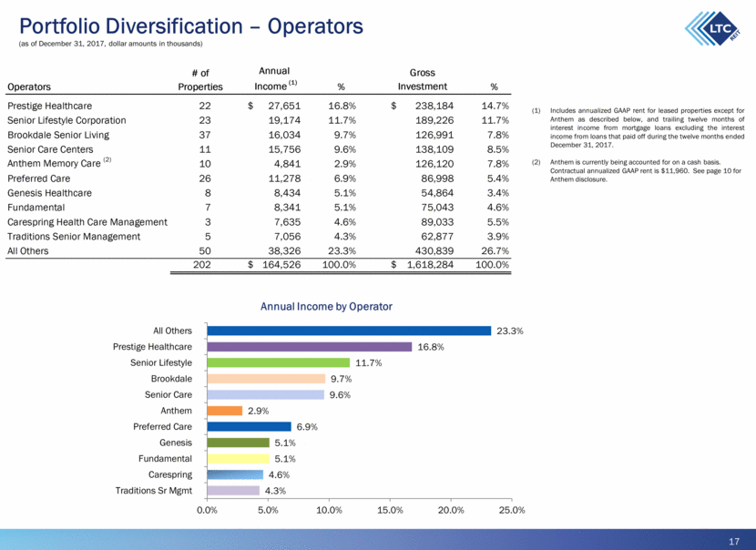Image resolution: width=756 pixels, height=550 pixels.
Task: Click All Others gross investment "430,839"
Action: [434, 250]
